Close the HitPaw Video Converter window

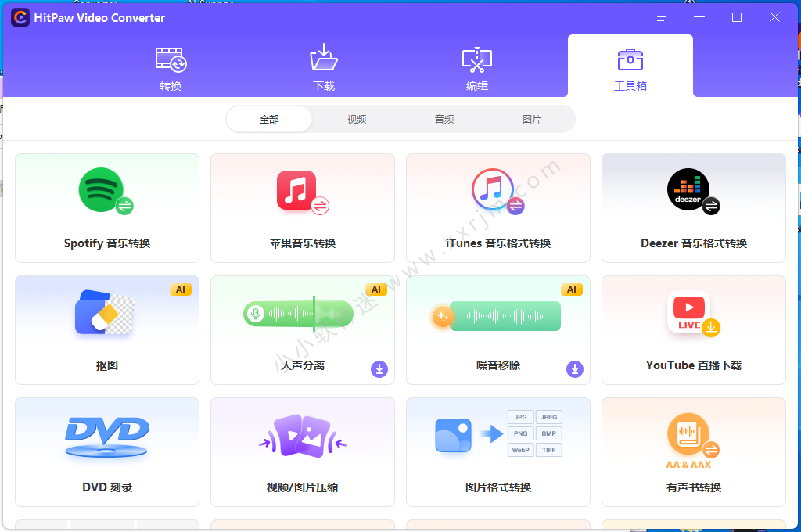click(774, 17)
